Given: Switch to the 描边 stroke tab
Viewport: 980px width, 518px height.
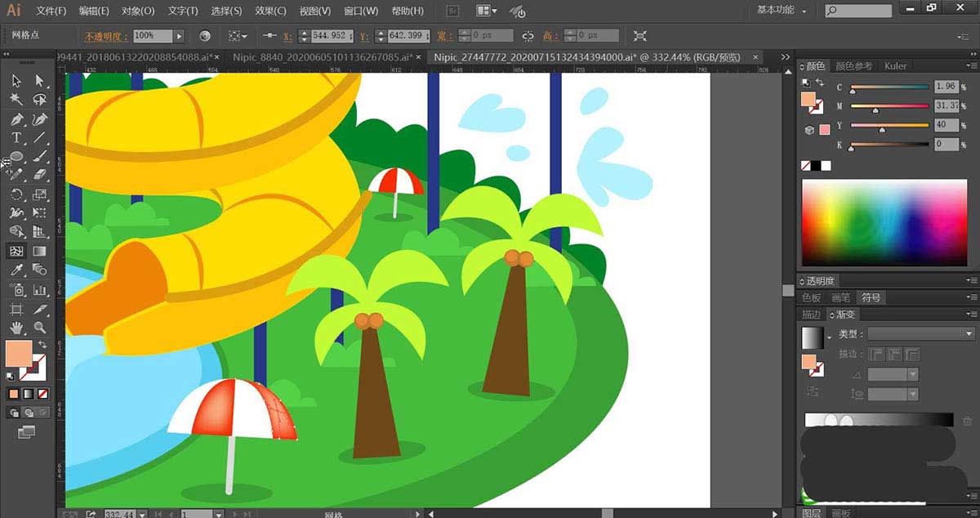Looking at the screenshot, I should click(x=811, y=315).
